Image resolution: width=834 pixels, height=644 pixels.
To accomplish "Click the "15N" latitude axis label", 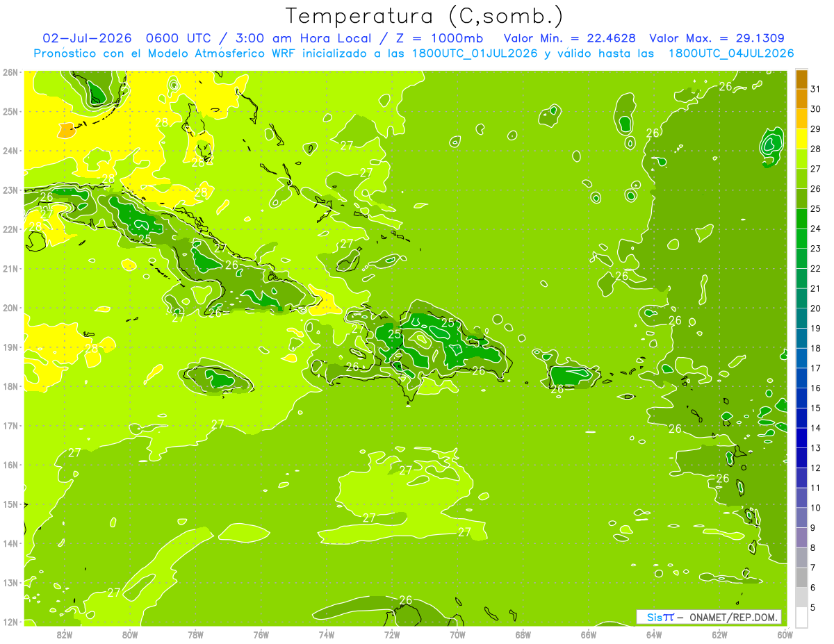I will pos(10,504).
